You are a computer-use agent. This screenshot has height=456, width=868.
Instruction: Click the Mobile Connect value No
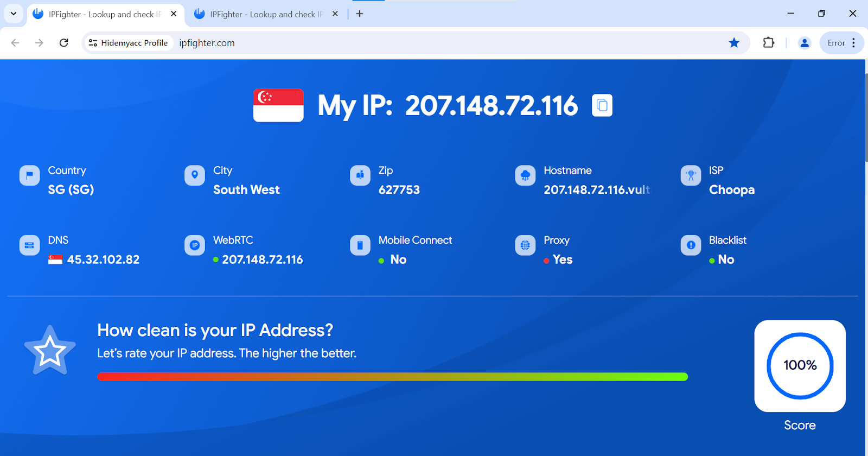[x=398, y=259]
